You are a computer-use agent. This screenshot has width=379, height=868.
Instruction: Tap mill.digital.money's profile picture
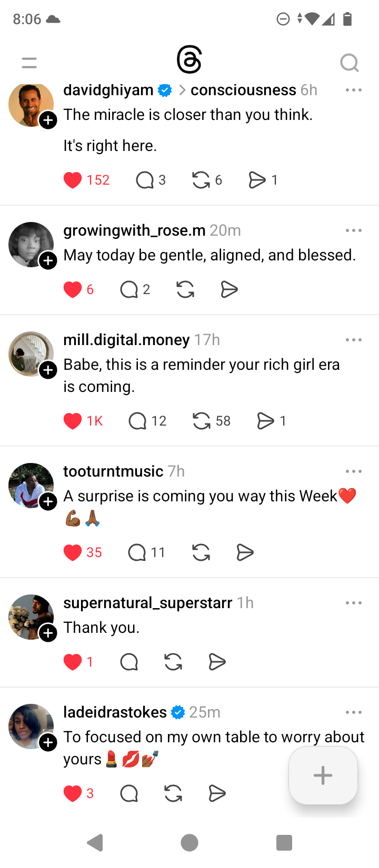pyautogui.click(x=30, y=353)
